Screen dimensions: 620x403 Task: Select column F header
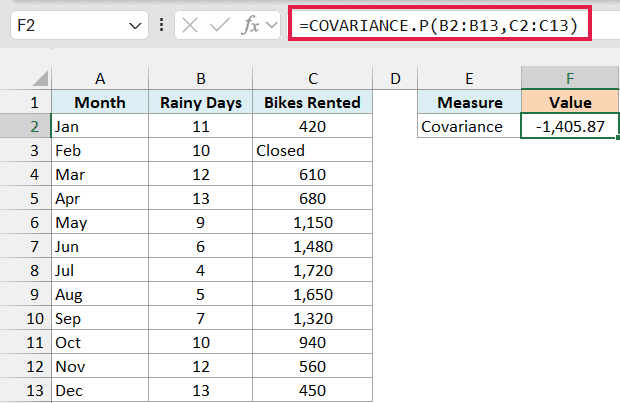(x=570, y=78)
